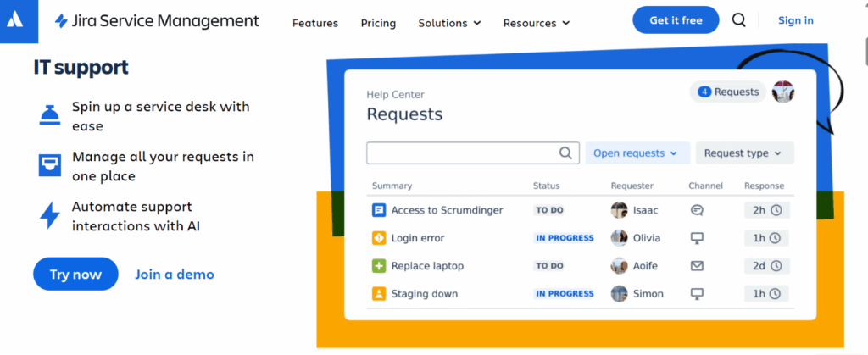Click the Staging down request icon
The width and height of the screenshot is (868, 355).
click(379, 294)
